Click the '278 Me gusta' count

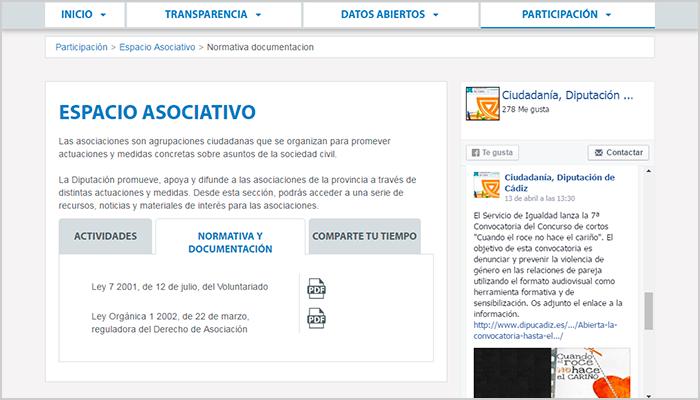point(525,109)
